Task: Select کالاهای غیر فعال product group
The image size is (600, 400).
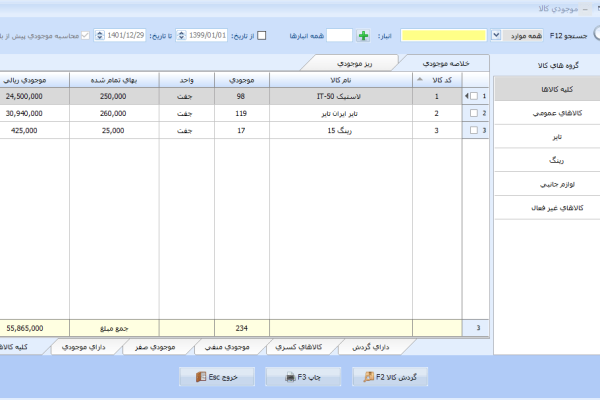Action: pos(547,208)
